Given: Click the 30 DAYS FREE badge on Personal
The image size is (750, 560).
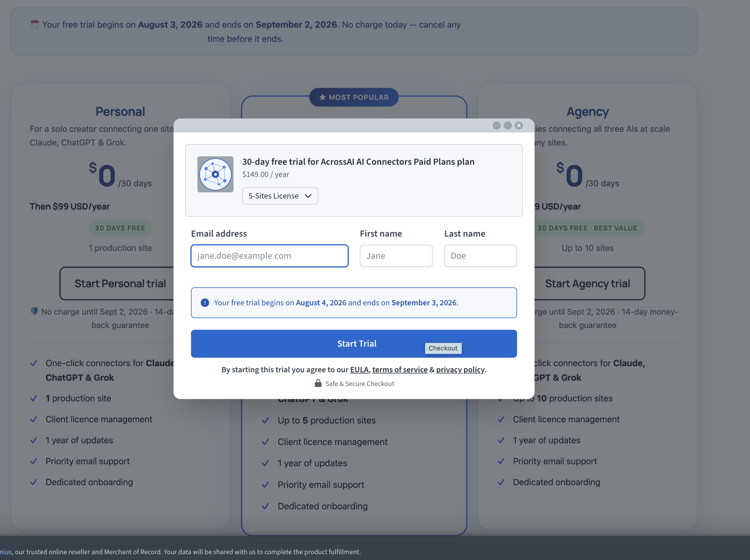Looking at the screenshot, I should [120, 228].
